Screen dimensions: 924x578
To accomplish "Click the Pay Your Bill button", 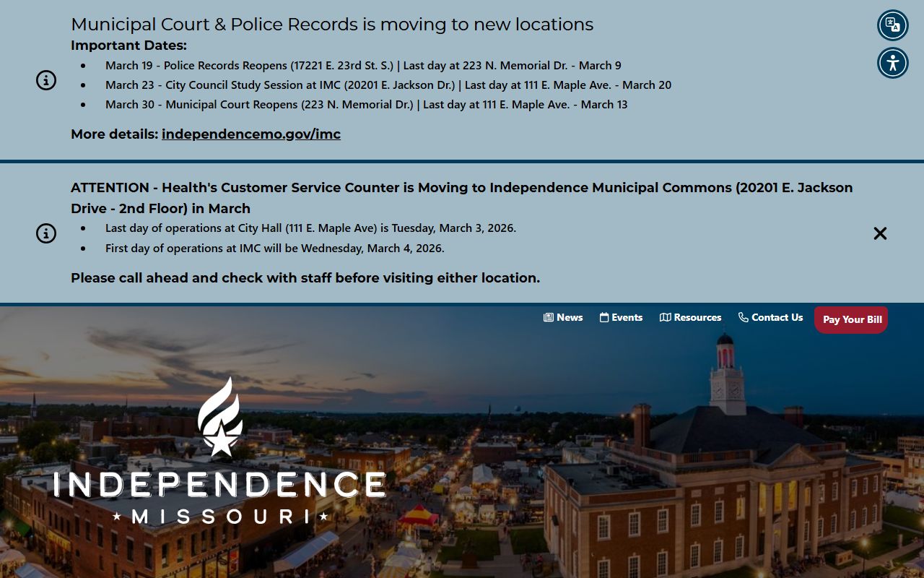I will tap(851, 319).
